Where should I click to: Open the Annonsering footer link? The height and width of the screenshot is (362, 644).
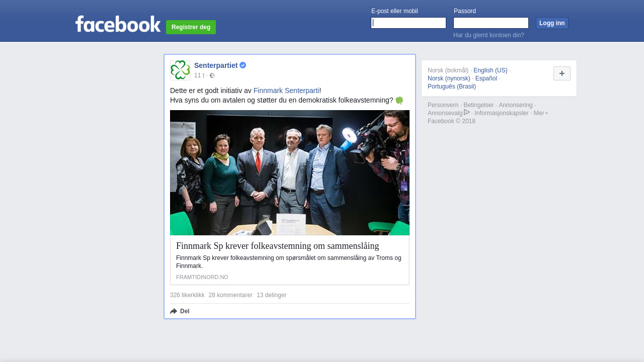(x=515, y=105)
